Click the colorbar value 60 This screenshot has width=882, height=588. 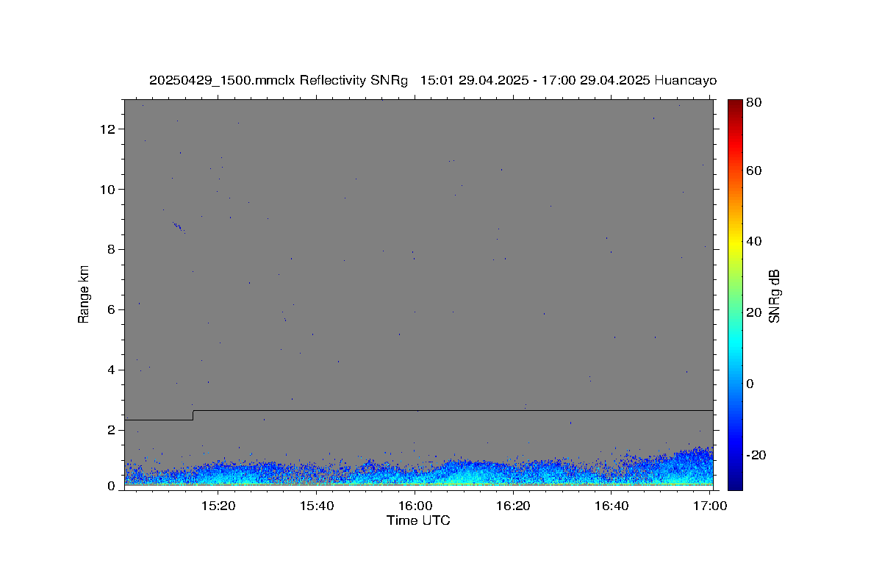(x=753, y=171)
